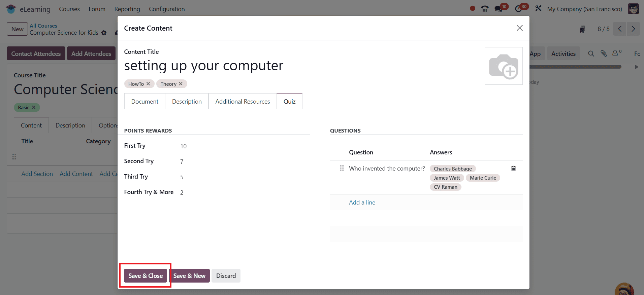Click Save & New button
The width and height of the screenshot is (644, 295).
[x=189, y=276]
